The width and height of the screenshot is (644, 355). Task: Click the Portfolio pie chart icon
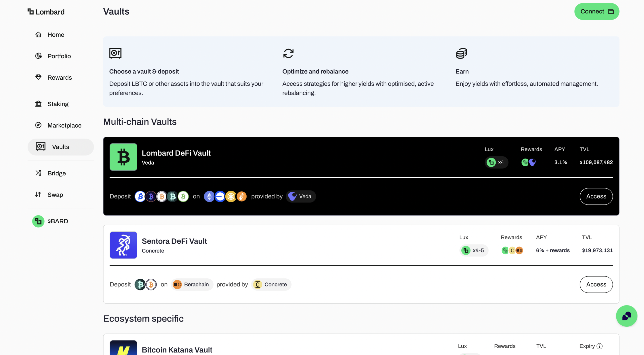(x=38, y=56)
